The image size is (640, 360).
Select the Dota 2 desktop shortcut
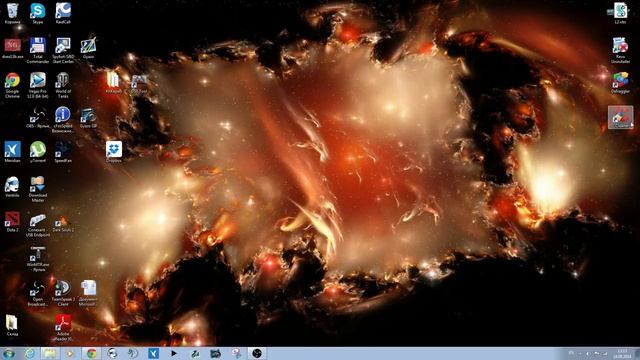pyautogui.click(x=12, y=222)
